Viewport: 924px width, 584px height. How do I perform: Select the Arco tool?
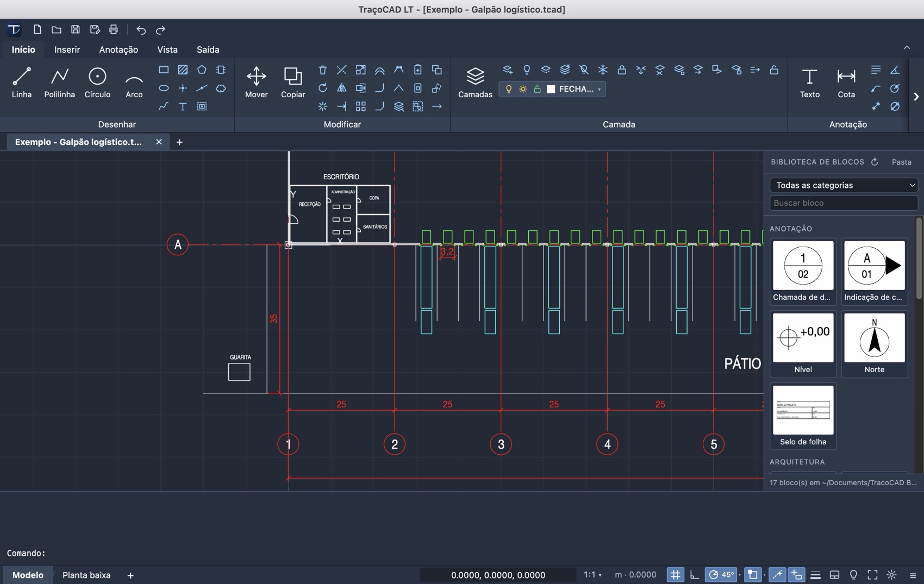coord(134,83)
